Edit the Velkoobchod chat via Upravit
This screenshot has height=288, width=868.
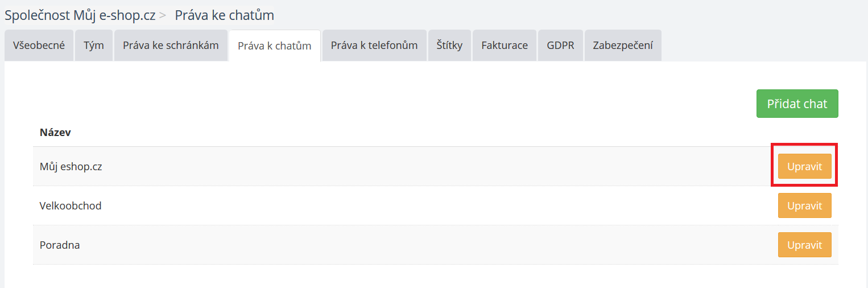(x=804, y=205)
